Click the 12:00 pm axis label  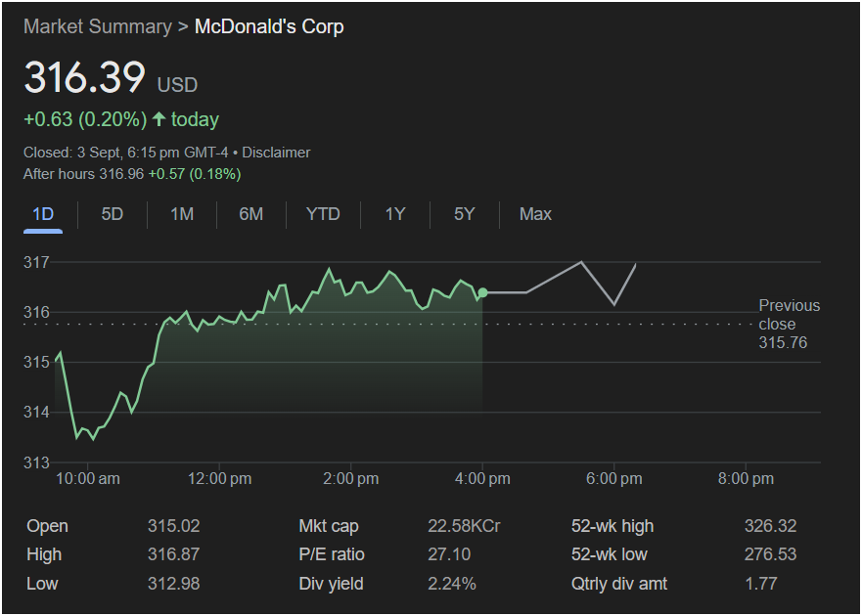[x=219, y=479]
